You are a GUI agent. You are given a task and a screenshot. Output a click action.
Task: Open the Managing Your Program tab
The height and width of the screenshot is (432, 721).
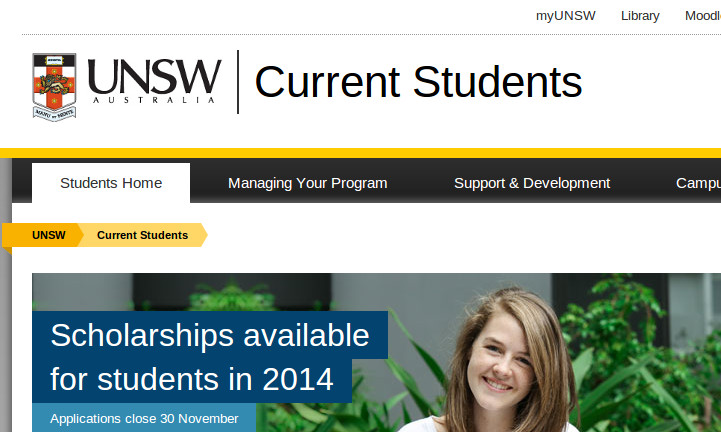(x=307, y=183)
